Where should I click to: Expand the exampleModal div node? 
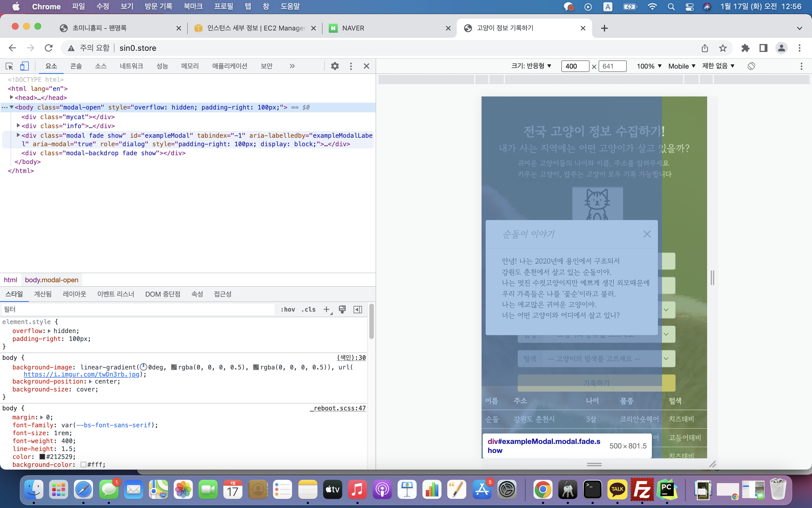tap(18, 135)
